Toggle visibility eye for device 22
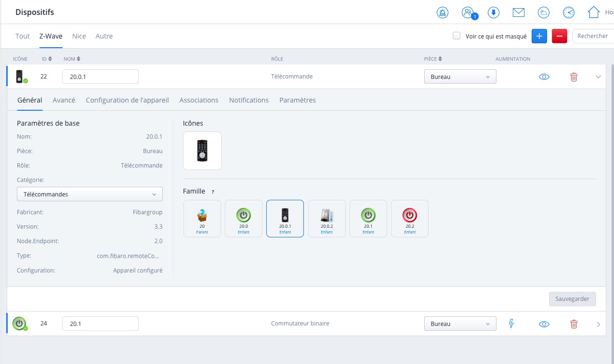 click(x=544, y=77)
